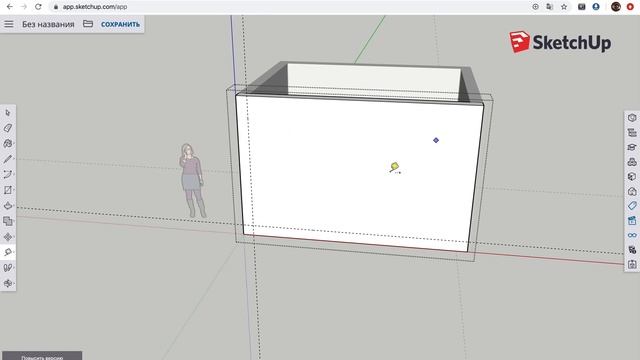Click the zoom icon in address bar

536,7
